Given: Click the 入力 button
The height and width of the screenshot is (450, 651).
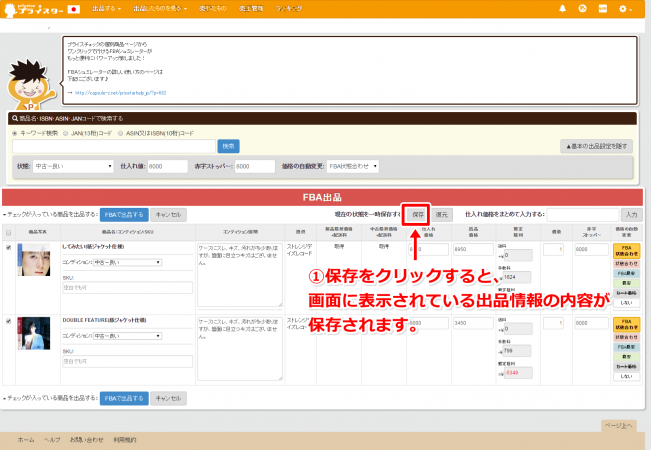Looking at the screenshot, I should (x=631, y=215).
